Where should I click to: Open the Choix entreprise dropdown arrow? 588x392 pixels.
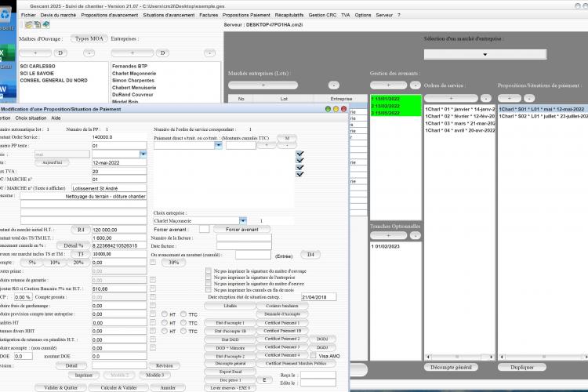(243, 220)
